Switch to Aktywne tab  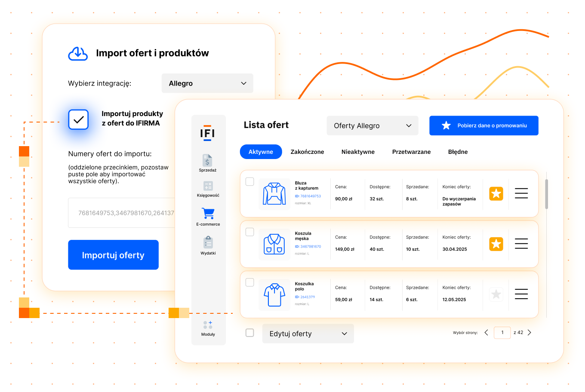(x=261, y=152)
